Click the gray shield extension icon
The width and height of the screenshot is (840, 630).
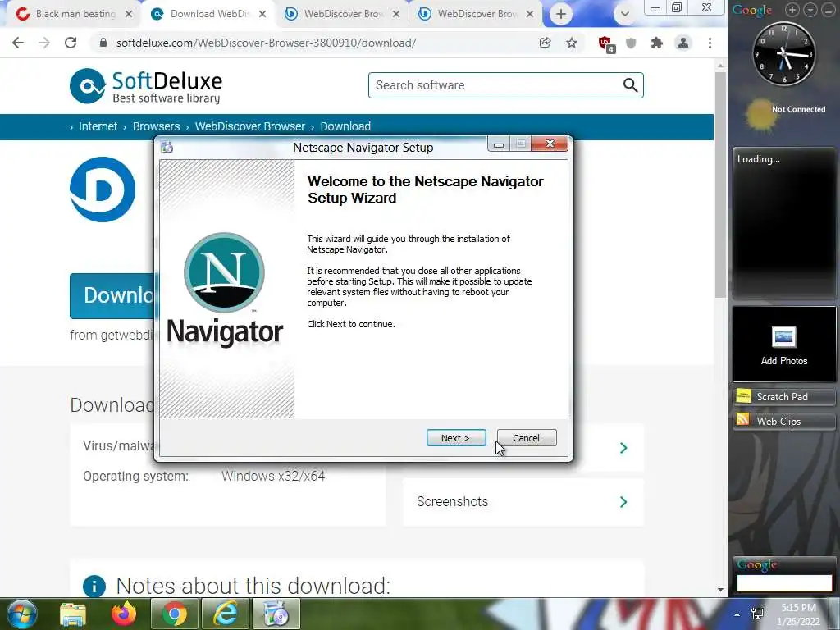[x=631, y=43]
